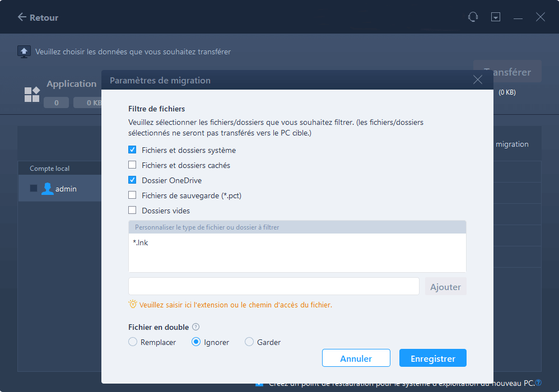Click the Retour back arrow
Image resolution: width=559 pixels, height=392 pixels.
[22, 17]
